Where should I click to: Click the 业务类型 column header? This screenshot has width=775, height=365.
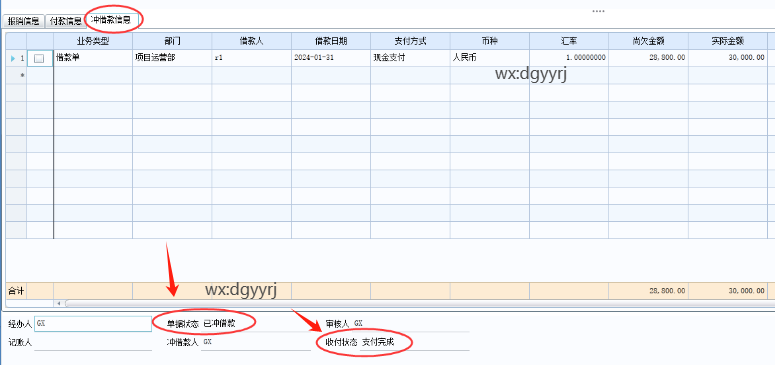[x=93, y=42]
